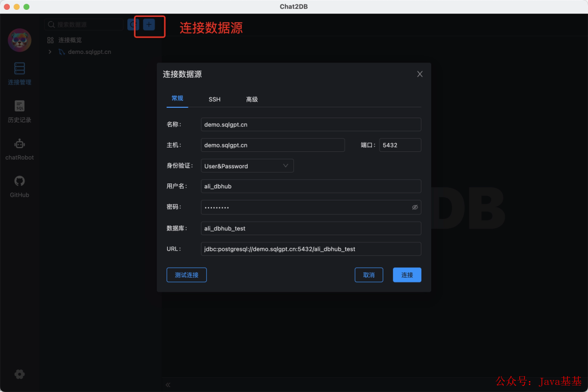The image size is (588, 392).
Task: Click the blue 连接 button
Action: coord(407,275)
